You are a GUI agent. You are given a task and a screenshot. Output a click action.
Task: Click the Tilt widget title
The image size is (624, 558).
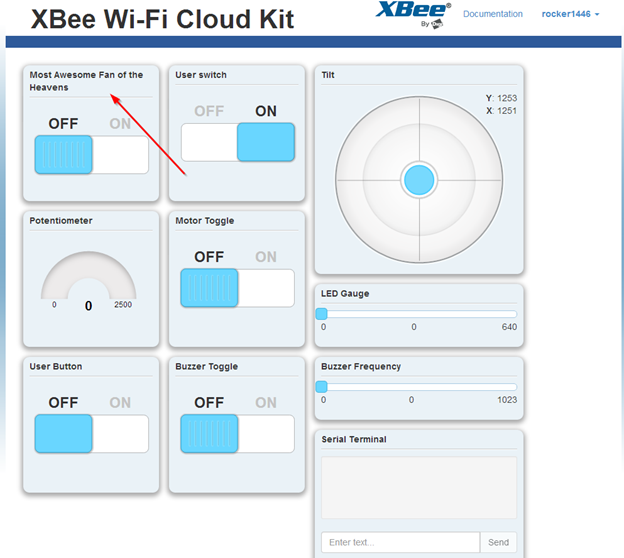[x=328, y=75]
